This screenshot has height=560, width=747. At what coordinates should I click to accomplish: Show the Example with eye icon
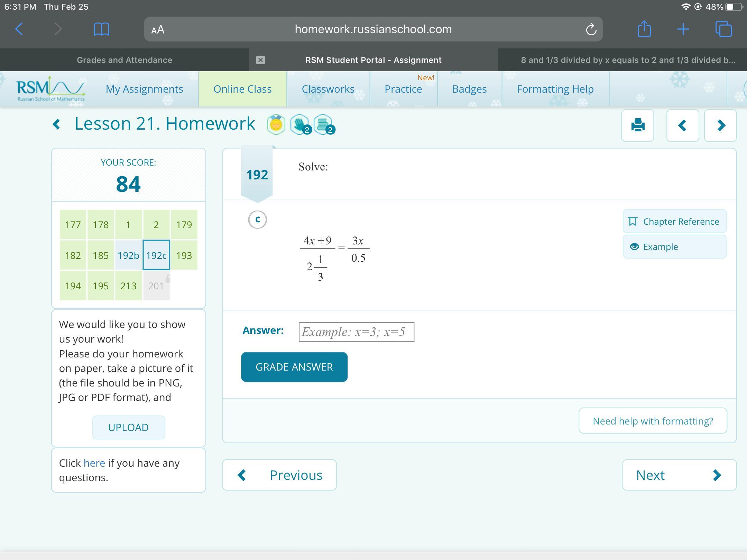(674, 247)
